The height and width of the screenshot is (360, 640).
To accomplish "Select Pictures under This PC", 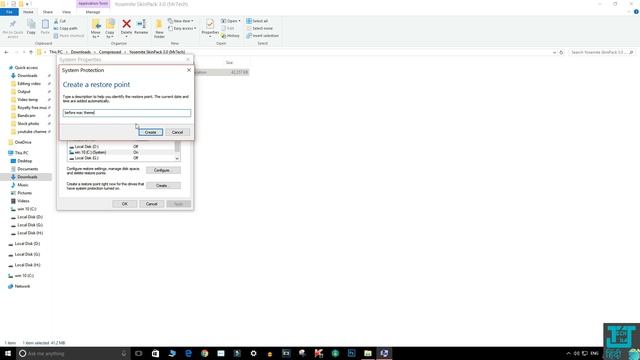I will 24,193.
